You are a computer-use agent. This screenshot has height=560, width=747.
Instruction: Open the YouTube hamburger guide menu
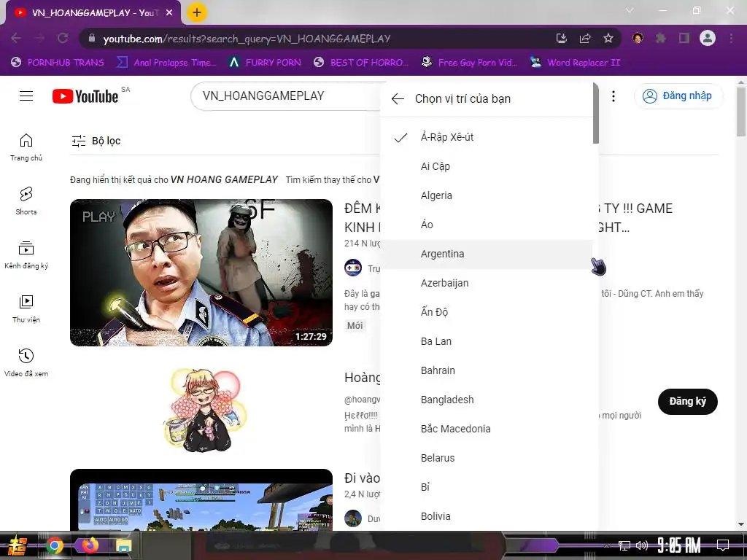[x=26, y=96]
